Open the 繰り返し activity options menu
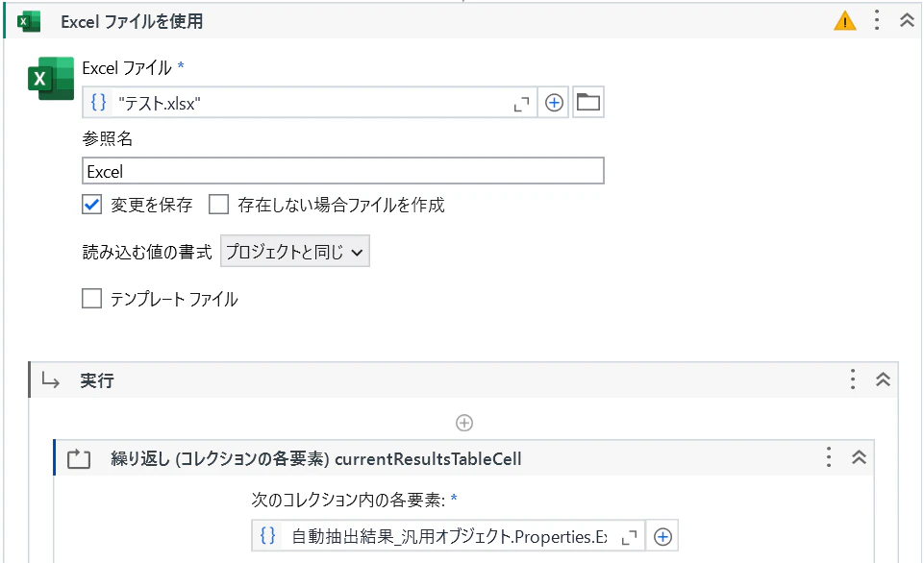The height and width of the screenshot is (563, 924). coord(829,457)
